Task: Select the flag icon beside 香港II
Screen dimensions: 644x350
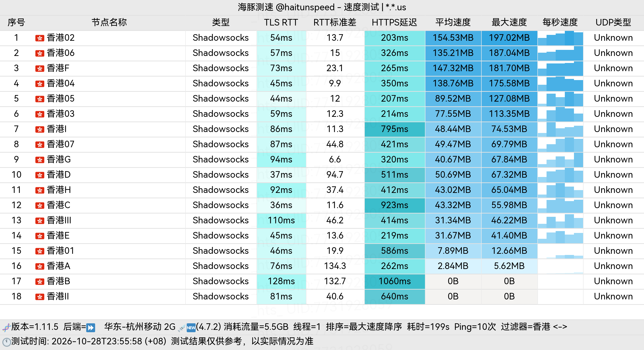Action: click(40, 297)
